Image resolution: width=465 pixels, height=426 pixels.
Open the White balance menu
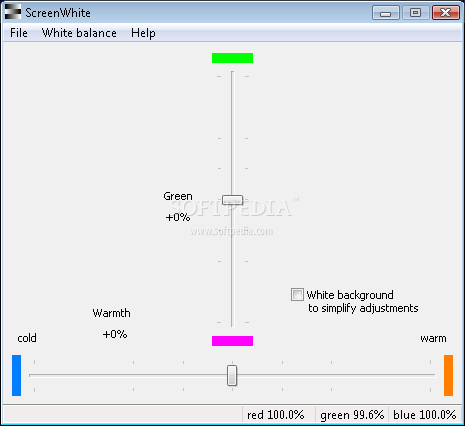point(79,33)
